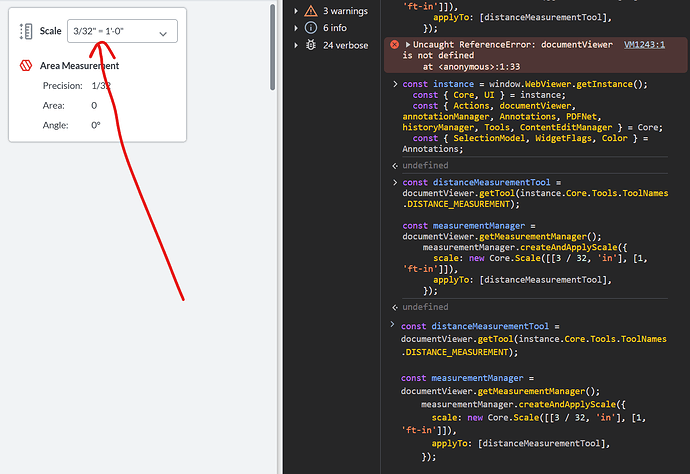
Task: Click the Precision value 1/32
Action: click(101, 86)
